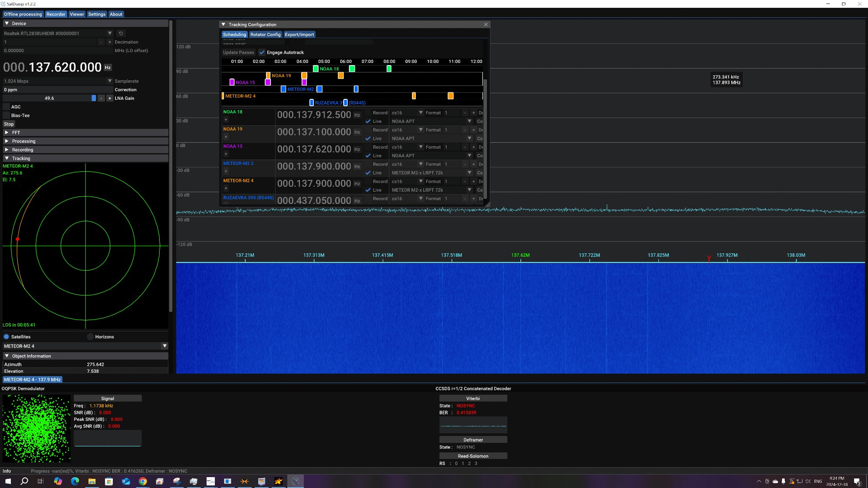Expand the FFT section

[x=85, y=133]
